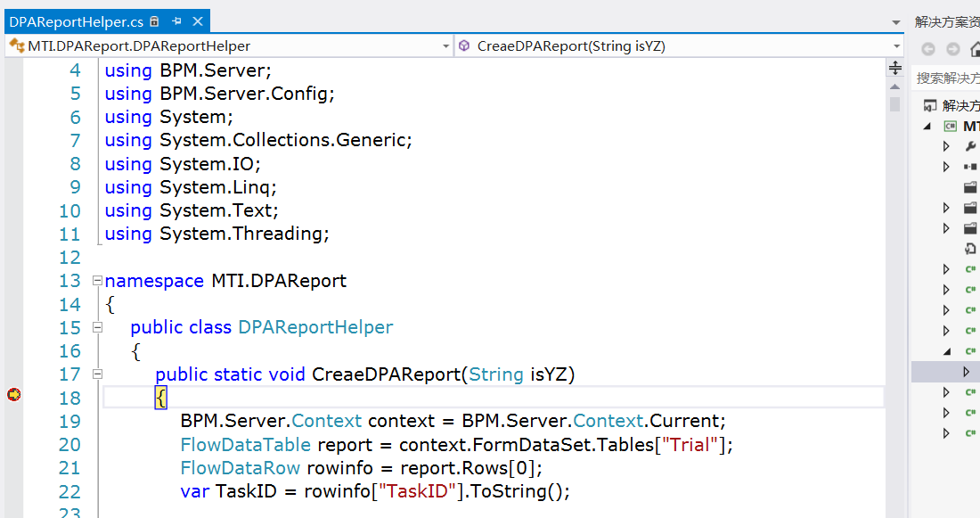The height and width of the screenshot is (518, 980).
Task: Collapse the MT project node
Action: point(927,127)
